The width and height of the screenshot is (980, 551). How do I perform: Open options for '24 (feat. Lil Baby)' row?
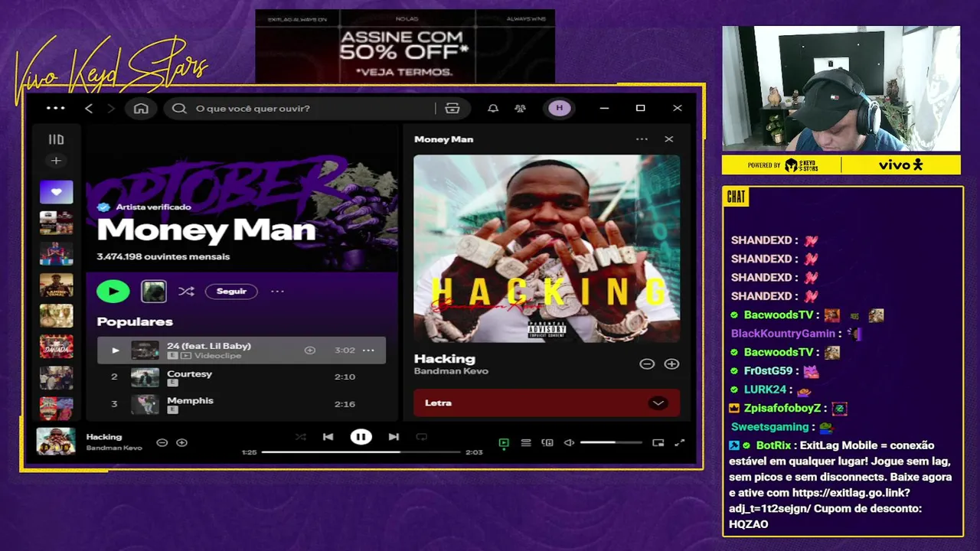(368, 350)
